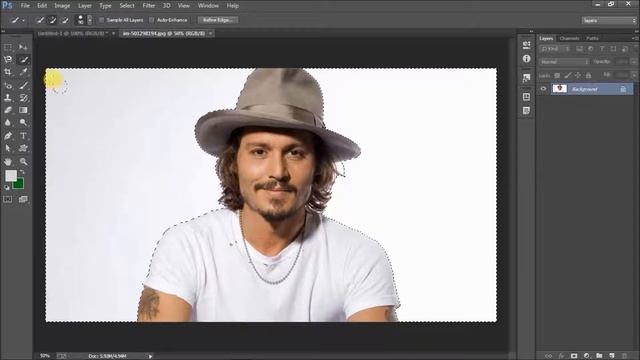Viewport: 640px width, 360px height.
Task: Select the History Brush tool
Action: pyautogui.click(x=23, y=98)
